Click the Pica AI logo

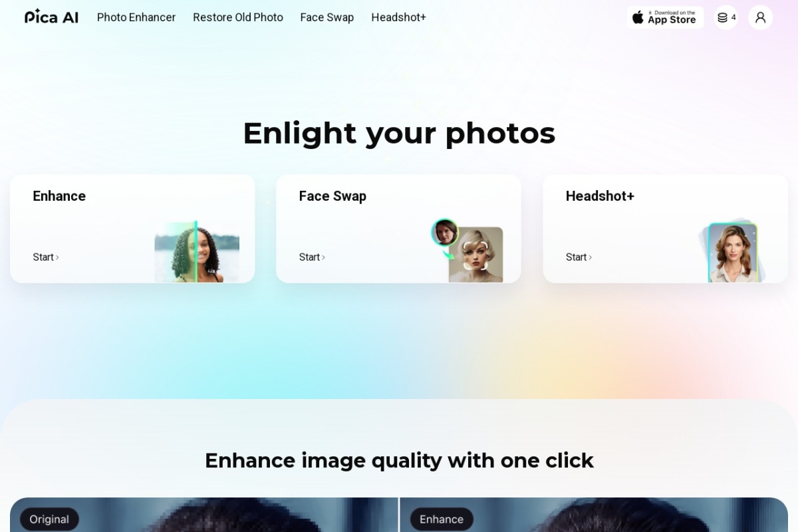click(x=51, y=17)
